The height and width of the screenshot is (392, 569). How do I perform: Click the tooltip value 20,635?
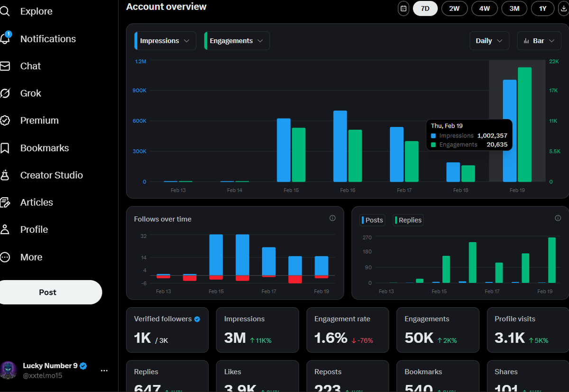[497, 145]
